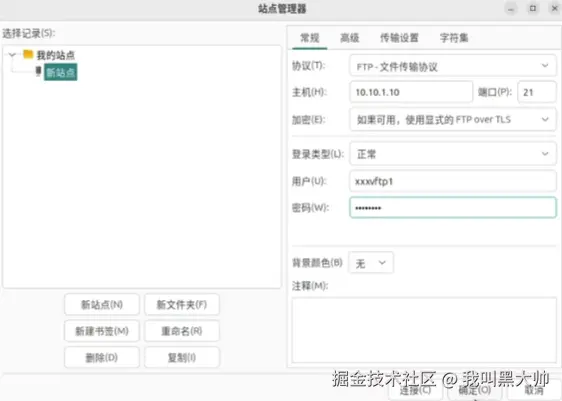
Task: Click the 确定(O) OK button
Action: point(475,390)
